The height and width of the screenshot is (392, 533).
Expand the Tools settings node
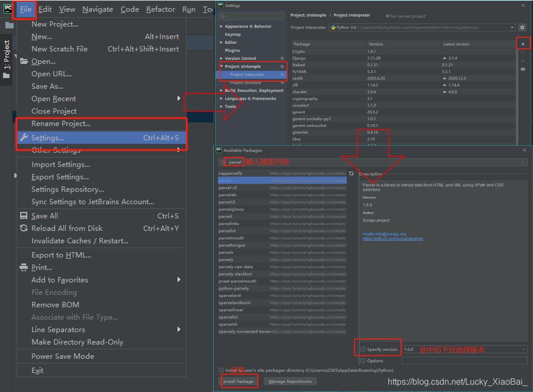[x=221, y=106]
